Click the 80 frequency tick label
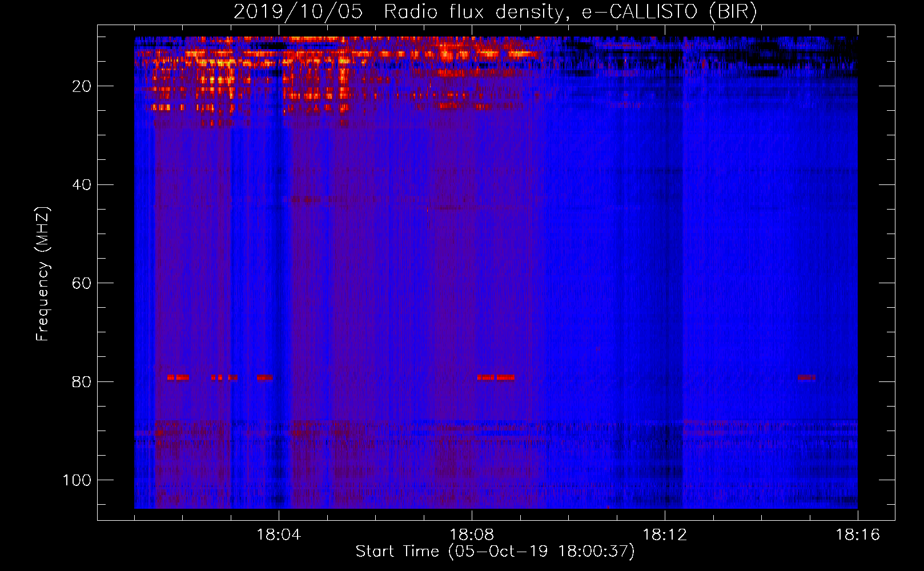 [x=82, y=382]
